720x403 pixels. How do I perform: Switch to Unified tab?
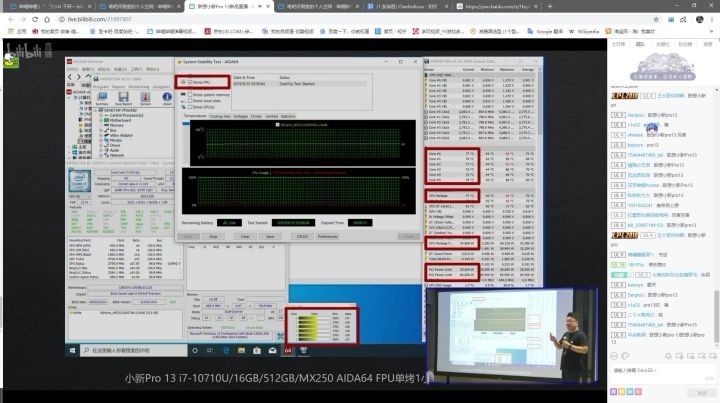coord(271,116)
